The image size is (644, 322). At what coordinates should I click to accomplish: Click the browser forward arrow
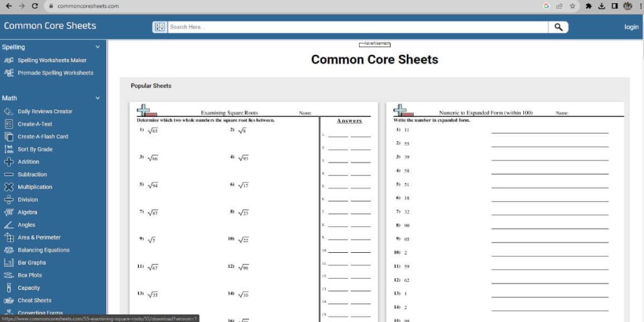coord(22,6)
